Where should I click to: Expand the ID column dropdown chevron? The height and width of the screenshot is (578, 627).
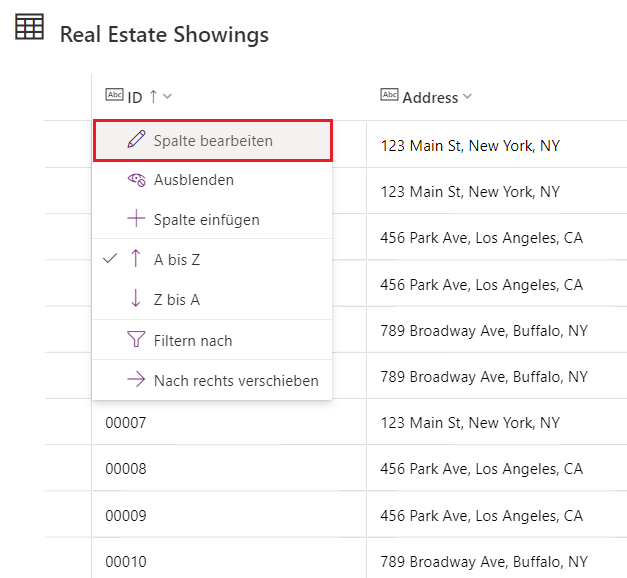(x=167, y=96)
